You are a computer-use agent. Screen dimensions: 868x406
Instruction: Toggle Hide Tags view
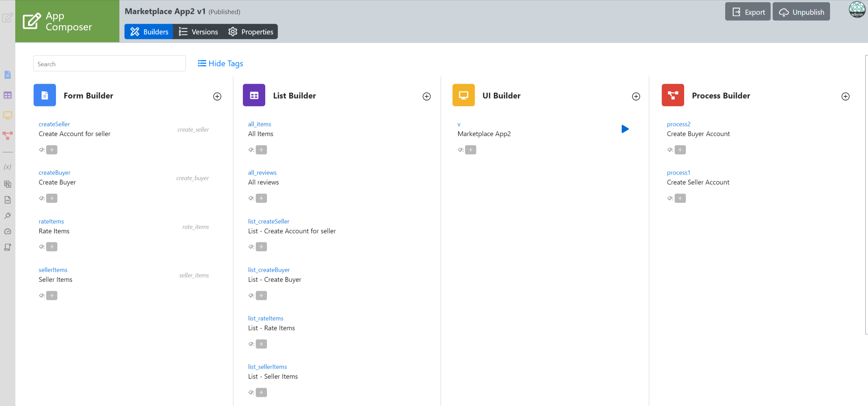tap(220, 64)
